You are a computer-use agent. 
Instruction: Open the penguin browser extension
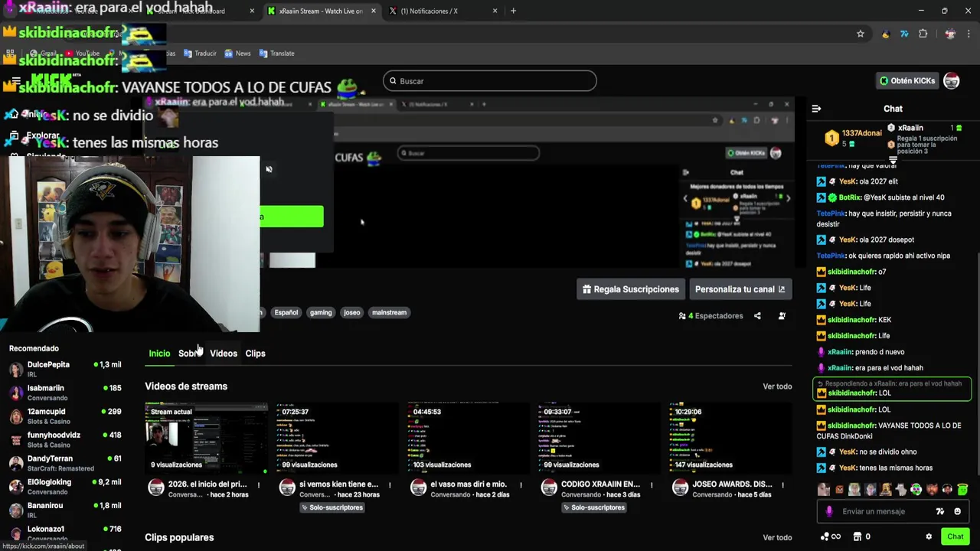tap(886, 34)
